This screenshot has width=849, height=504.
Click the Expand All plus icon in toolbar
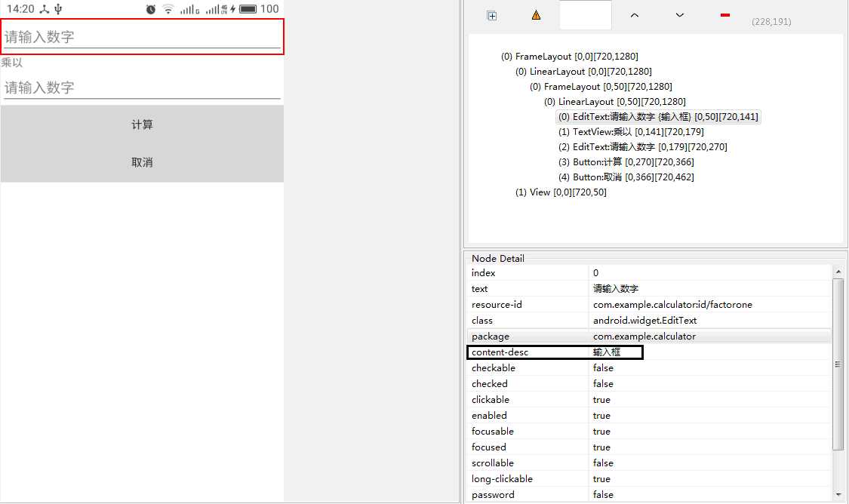tap(491, 16)
